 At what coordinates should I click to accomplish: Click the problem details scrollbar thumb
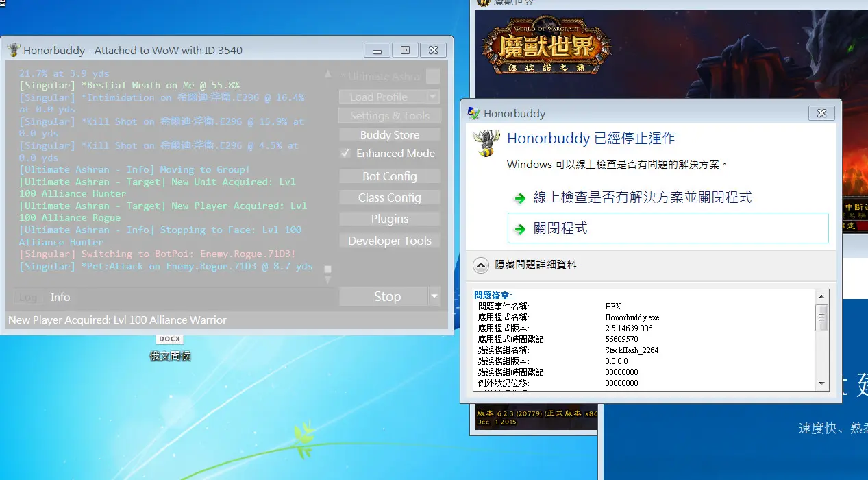coord(823,317)
